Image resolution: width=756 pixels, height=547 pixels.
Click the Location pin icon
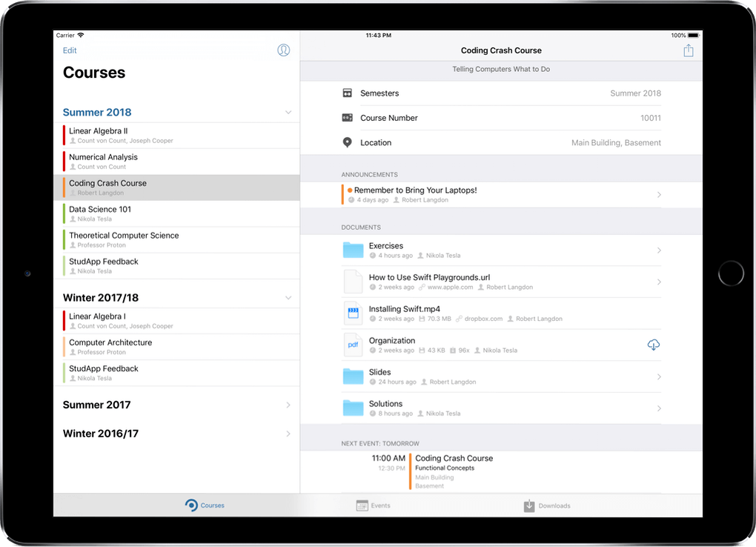347,142
